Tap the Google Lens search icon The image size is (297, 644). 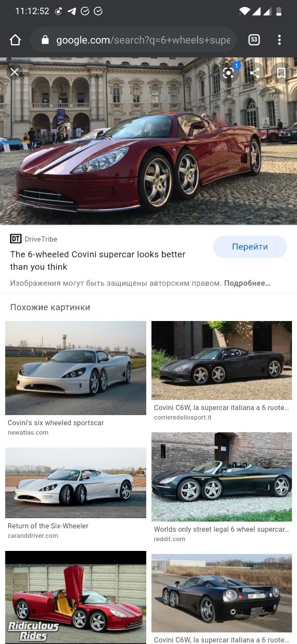pos(229,73)
